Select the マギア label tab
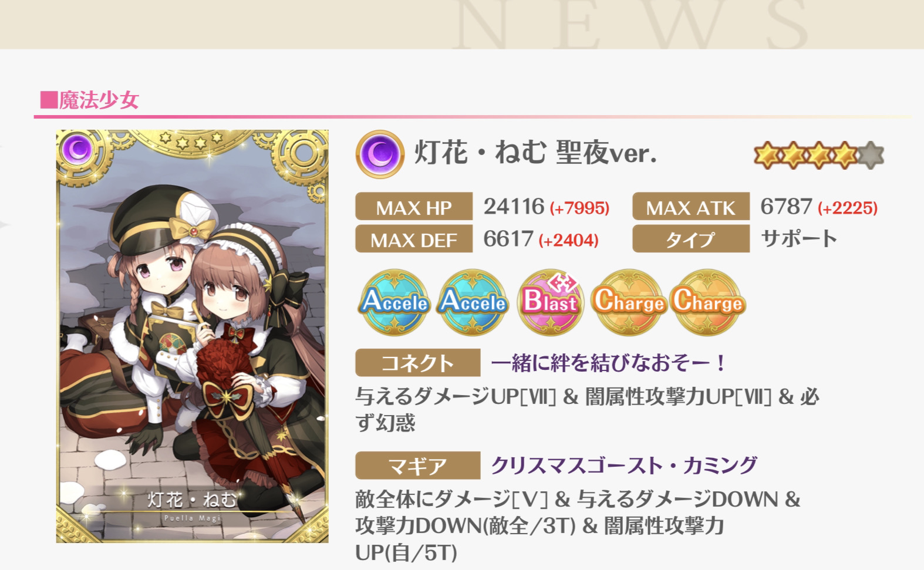 coord(417,466)
